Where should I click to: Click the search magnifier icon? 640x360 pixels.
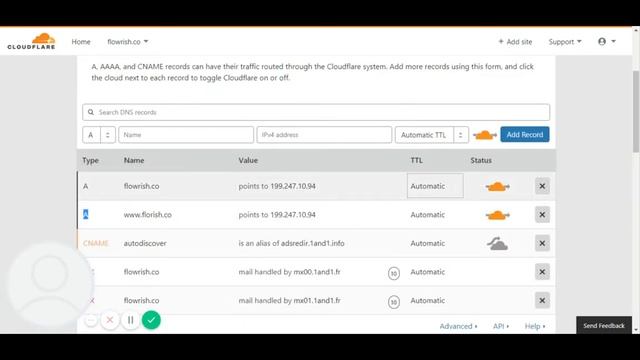[91, 112]
